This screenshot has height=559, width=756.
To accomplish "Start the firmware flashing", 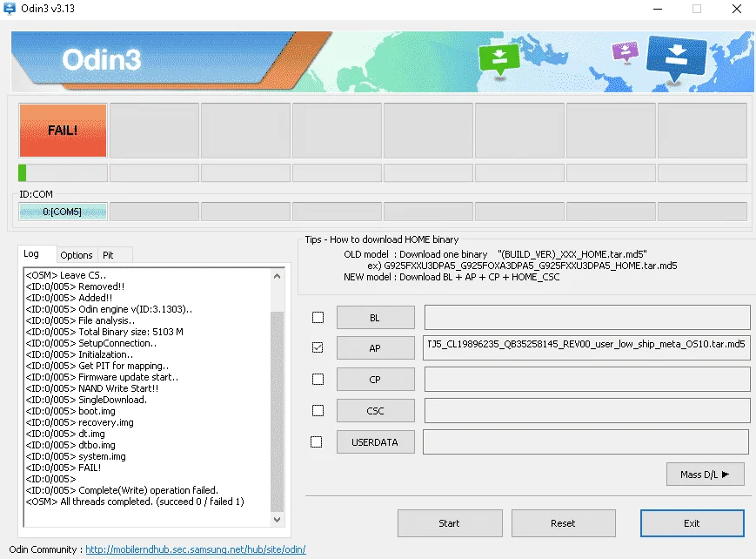I will click(x=450, y=523).
